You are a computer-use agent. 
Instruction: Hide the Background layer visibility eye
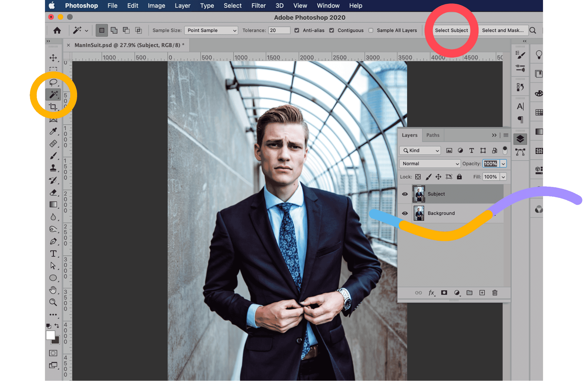[x=405, y=213]
